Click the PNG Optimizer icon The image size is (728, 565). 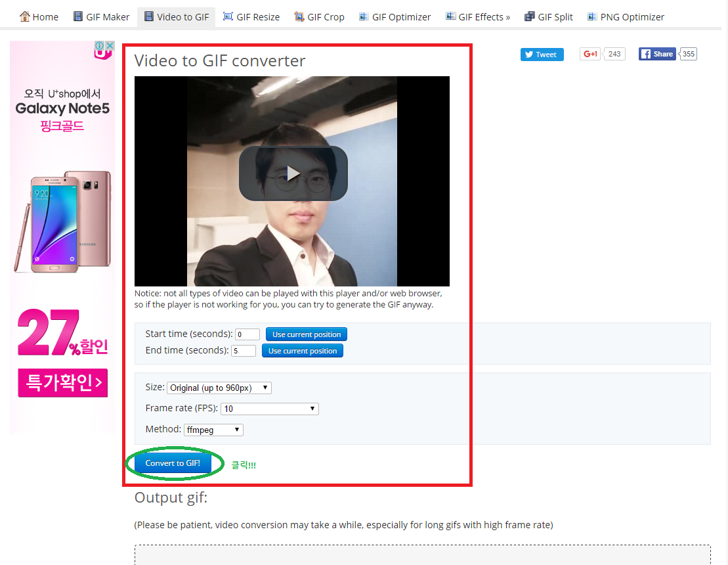coord(592,16)
